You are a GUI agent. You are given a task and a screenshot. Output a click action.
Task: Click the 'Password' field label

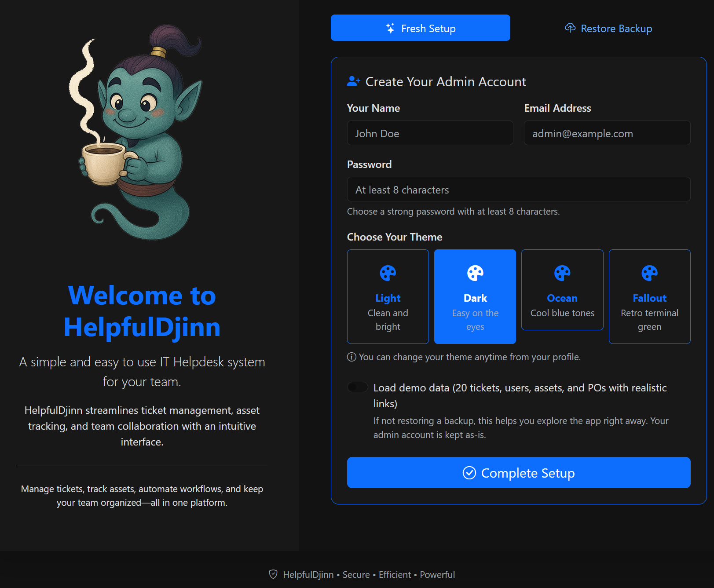pyautogui.click(x=369, y=164)
